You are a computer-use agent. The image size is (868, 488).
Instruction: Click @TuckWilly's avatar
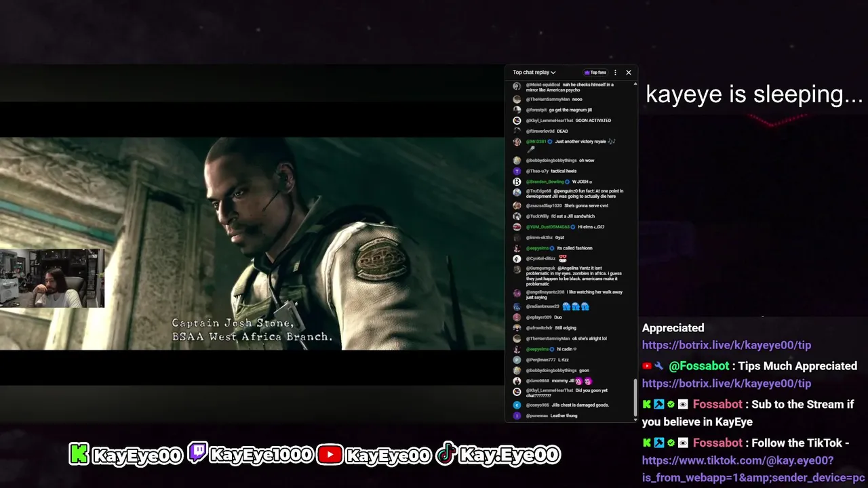pyautogui.click(x=517, y=216)
